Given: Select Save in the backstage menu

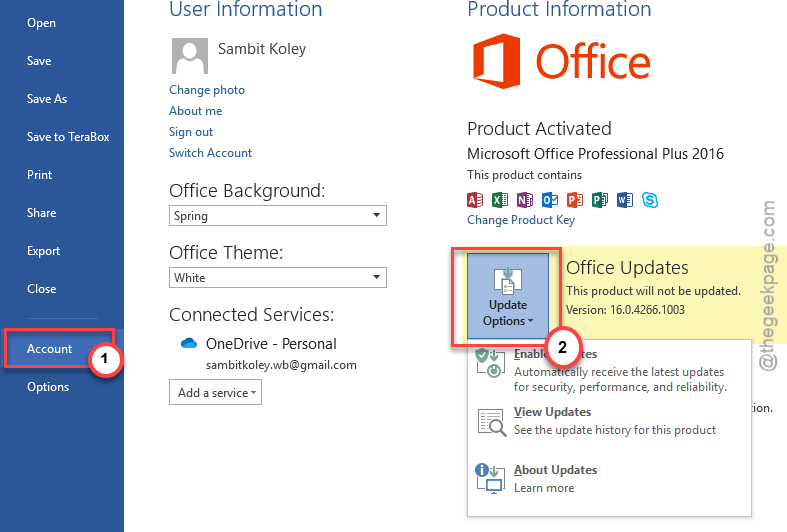Looking at the screenshot, I should (x=39, y=61).
